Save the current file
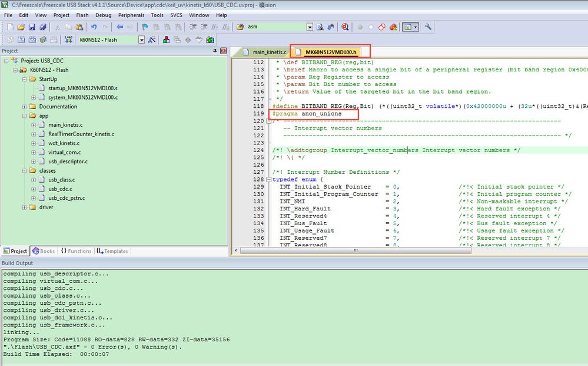The width and height of the screenshot is (588, 366). click(32, 27)
